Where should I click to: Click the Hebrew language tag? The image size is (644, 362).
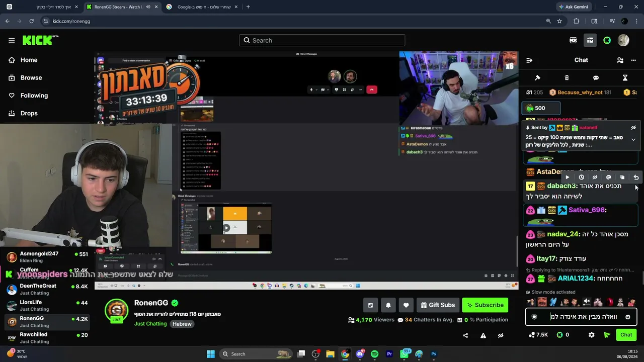tap(182, 324)
